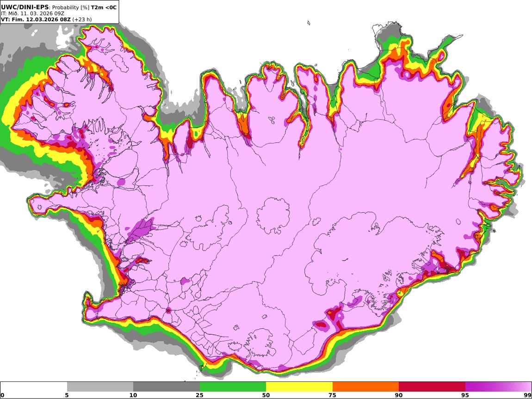Click the legend label '99'
This screenshot has height=399, width=532.
point(527,395)
